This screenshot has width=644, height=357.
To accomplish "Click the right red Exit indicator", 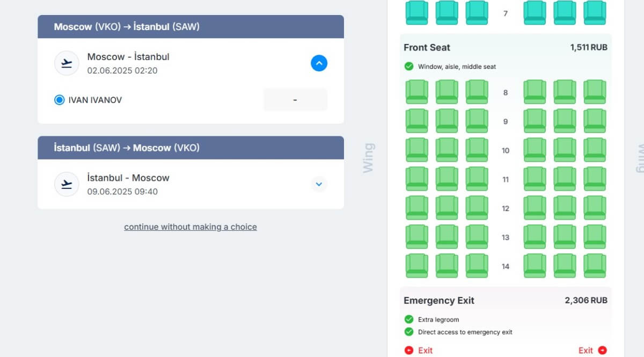I will [x=592, y=350].
